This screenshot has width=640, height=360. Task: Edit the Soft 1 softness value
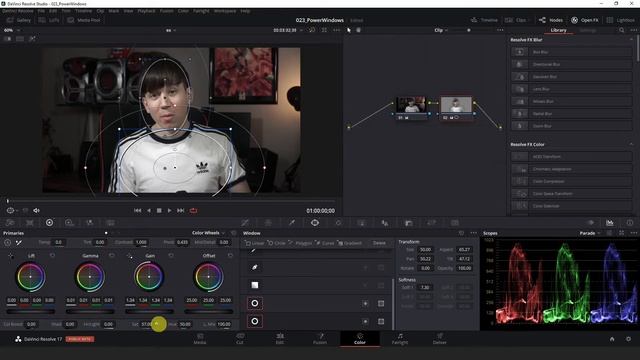pyautogui.click(x=425, y=287)
